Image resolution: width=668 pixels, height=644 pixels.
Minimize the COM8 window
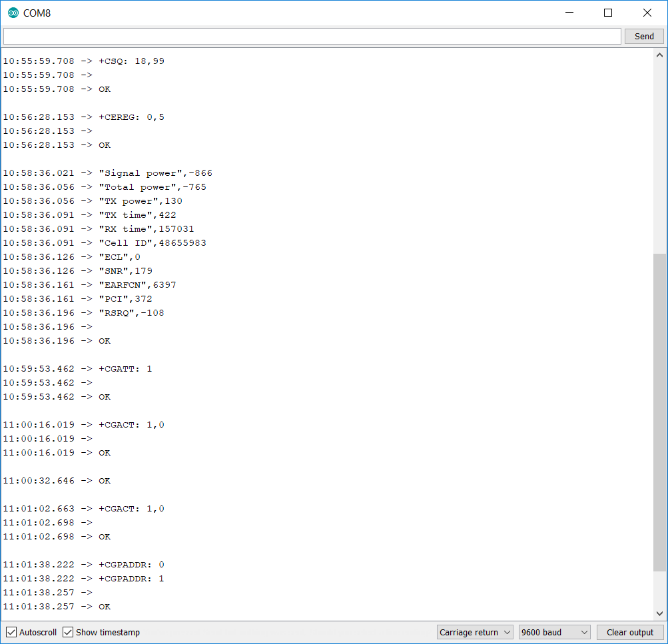click(x=569, y=13)
